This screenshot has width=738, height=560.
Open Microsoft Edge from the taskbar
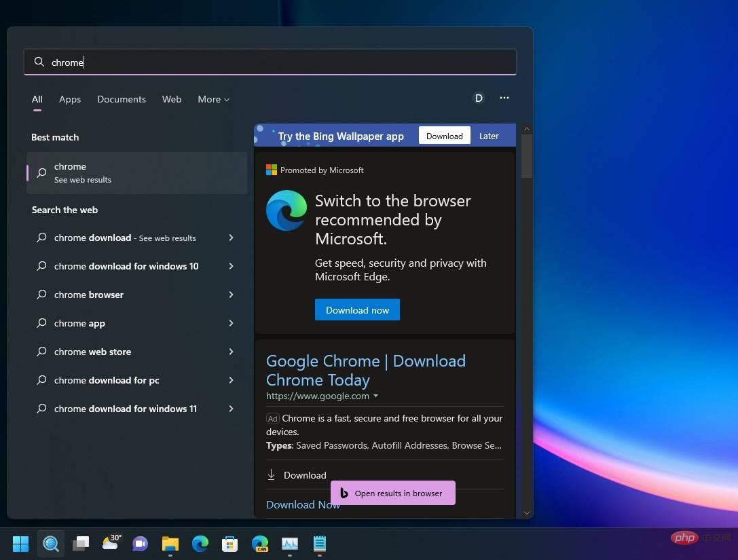200,544
